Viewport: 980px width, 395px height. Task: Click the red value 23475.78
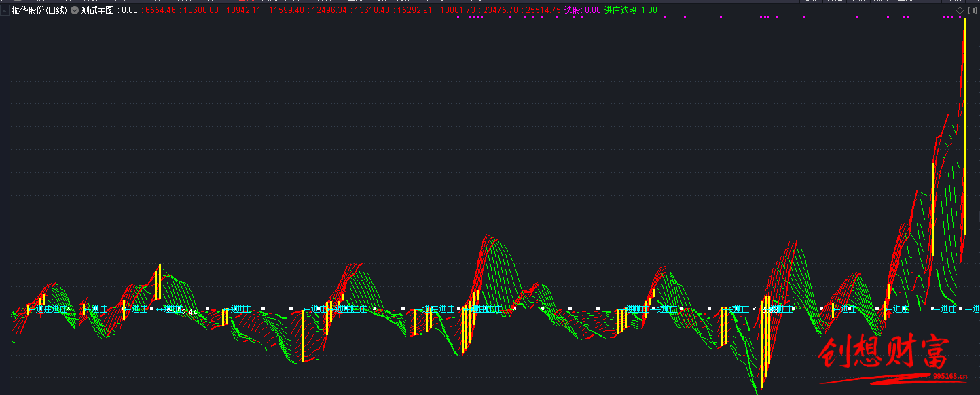coord(501,10)
